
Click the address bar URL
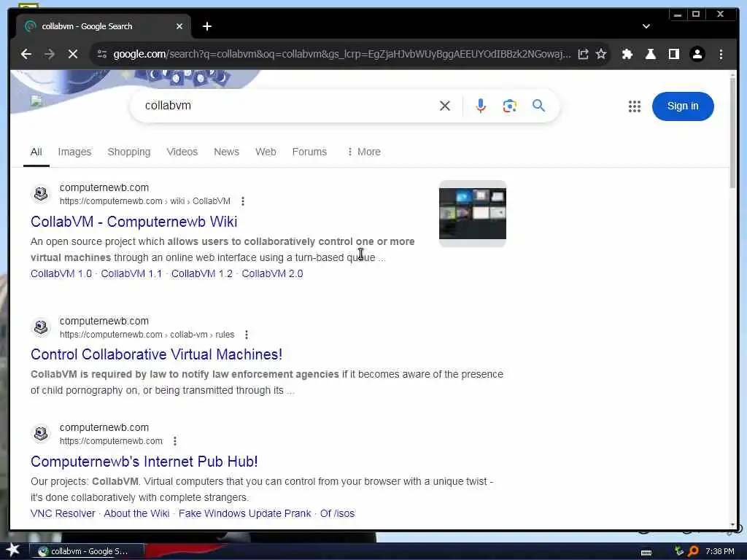click(341, 54)
